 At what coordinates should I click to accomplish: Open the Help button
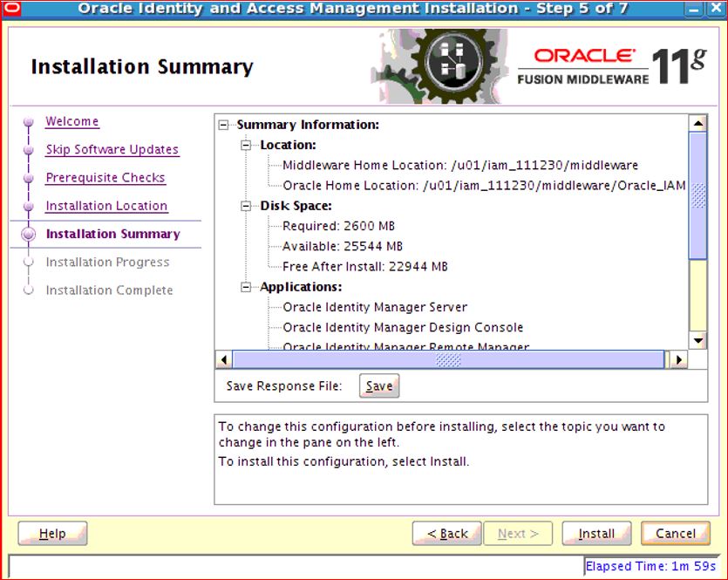pos(52,534)
